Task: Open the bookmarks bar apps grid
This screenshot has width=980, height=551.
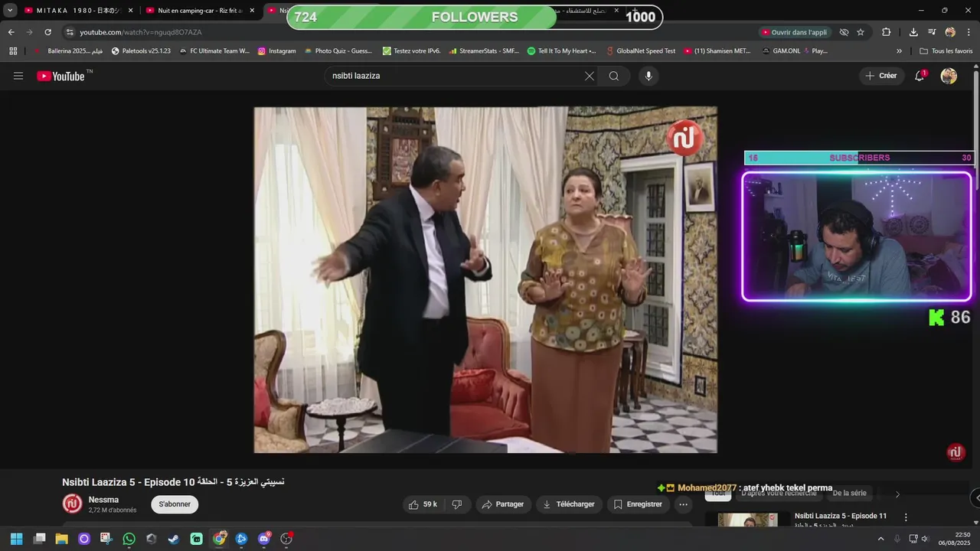Action: tap(13, 51)
